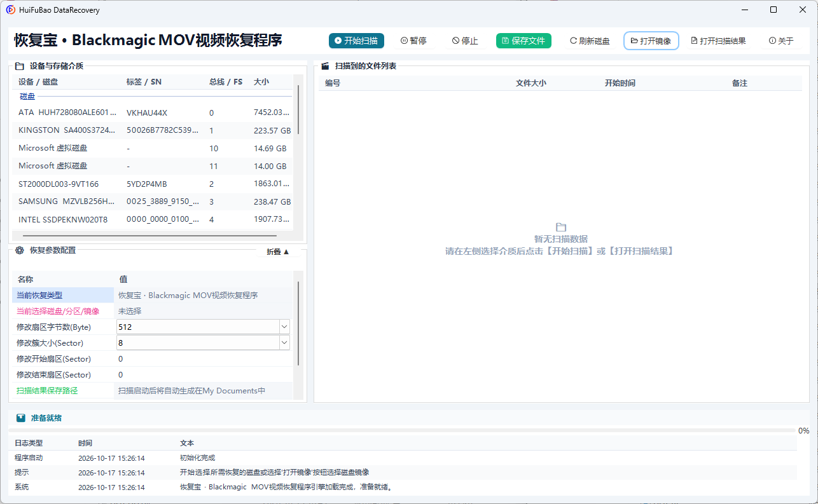This screenshot has height=504, width=818.
Task: Click the 停止 stop button
Action: coord(465,41)
